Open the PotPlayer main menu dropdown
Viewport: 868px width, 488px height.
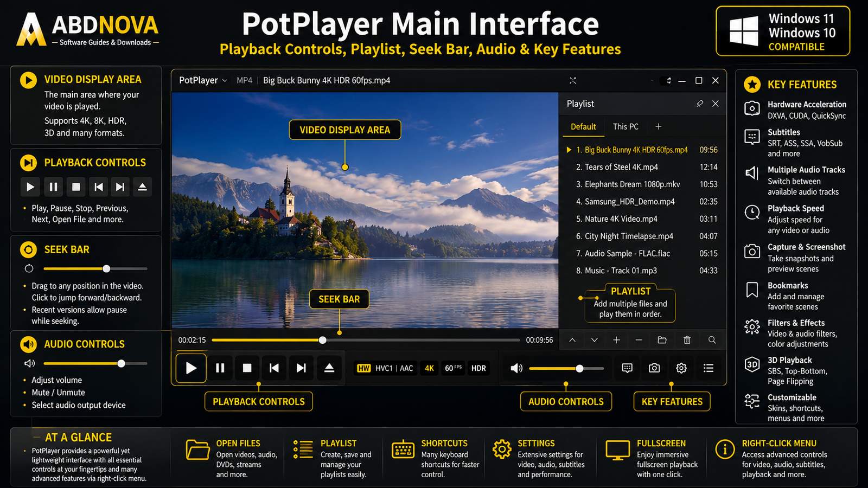click(203, 80)
